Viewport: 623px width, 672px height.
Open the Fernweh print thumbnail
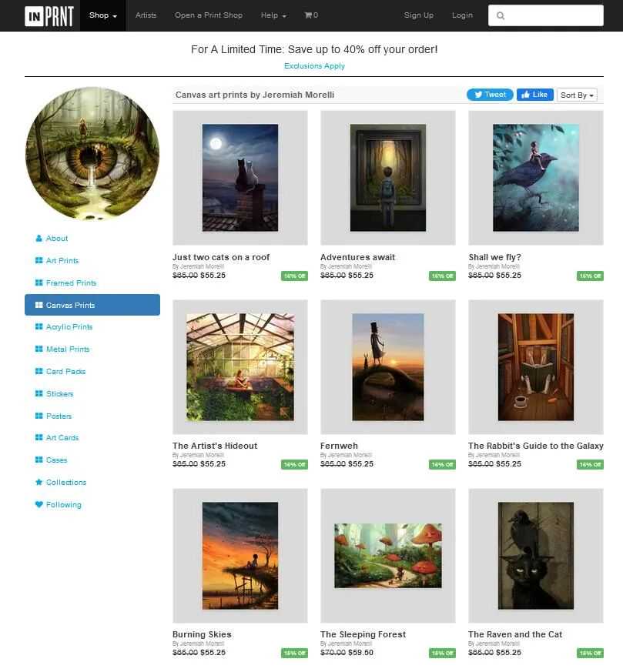tap(387, 367)
